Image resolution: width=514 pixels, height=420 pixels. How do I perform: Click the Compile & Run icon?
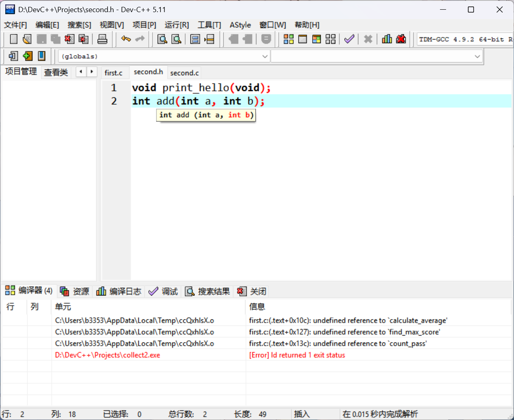(x=317, y=39)
